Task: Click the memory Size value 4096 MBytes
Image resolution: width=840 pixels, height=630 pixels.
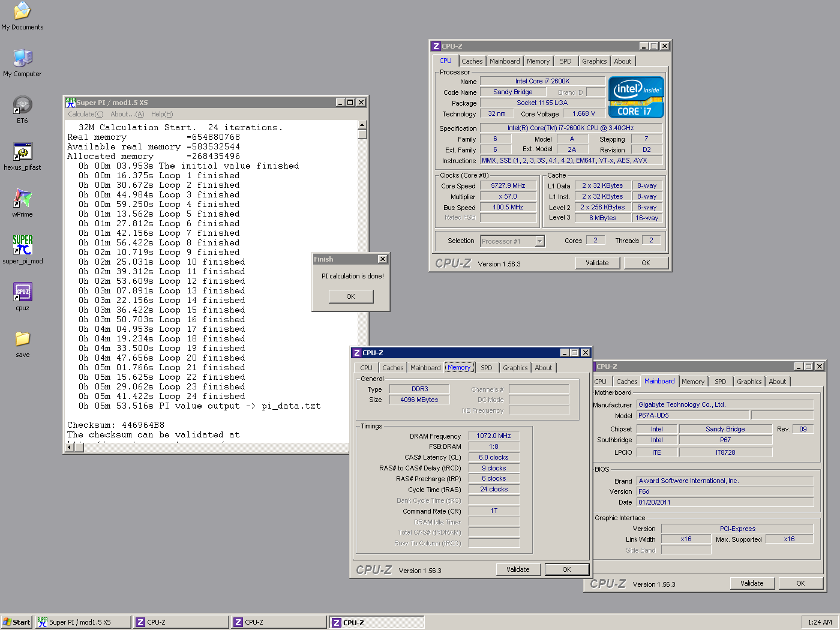Action: (x=419, y=400)
